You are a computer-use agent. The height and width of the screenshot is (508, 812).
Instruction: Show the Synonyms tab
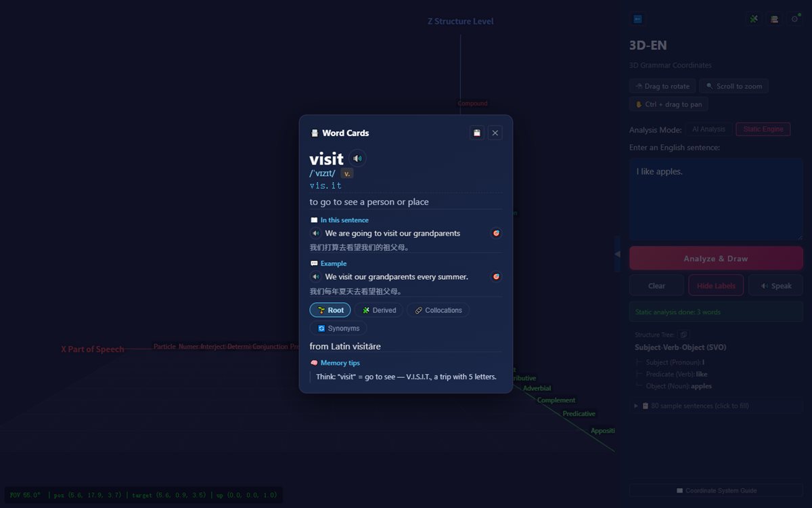(338, 329)
